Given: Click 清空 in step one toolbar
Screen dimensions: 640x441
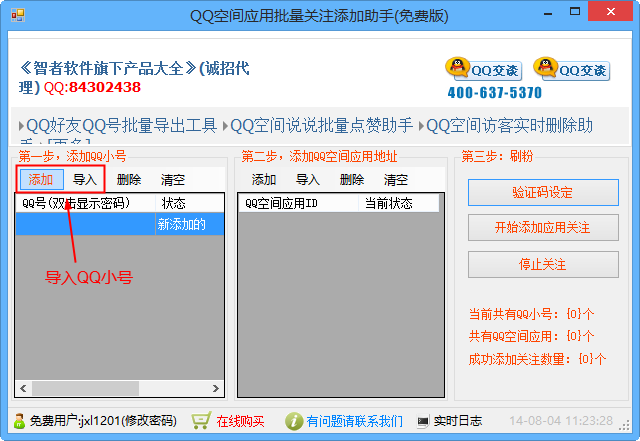Looking at the screenshot, I should coord(173,180).
